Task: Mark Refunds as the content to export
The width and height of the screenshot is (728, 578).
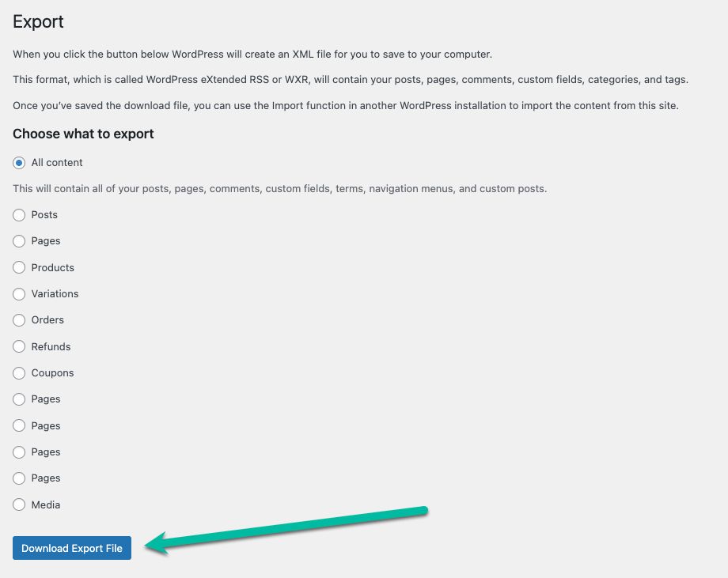Action: coord(18,346)
